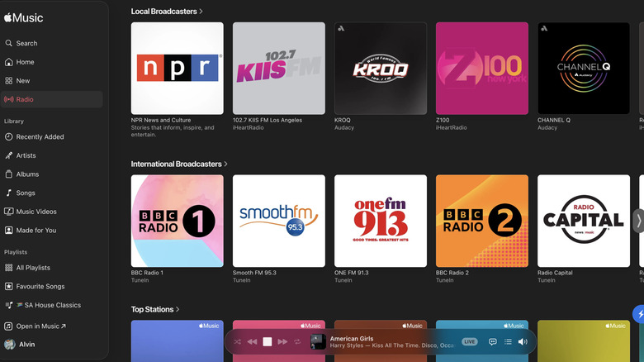Toggle repeat in player bar
644x362 pixels.
(297, 342)
